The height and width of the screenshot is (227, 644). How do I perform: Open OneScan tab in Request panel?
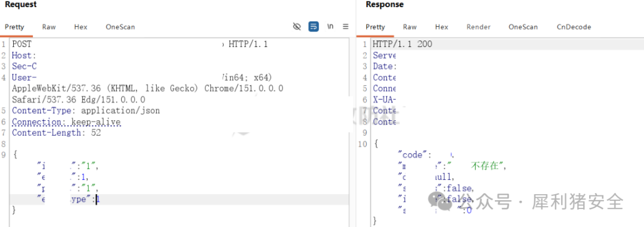coord(120,27)
